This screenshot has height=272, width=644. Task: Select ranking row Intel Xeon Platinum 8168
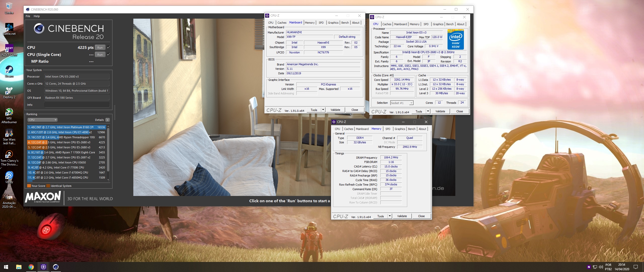coord(66,127)
